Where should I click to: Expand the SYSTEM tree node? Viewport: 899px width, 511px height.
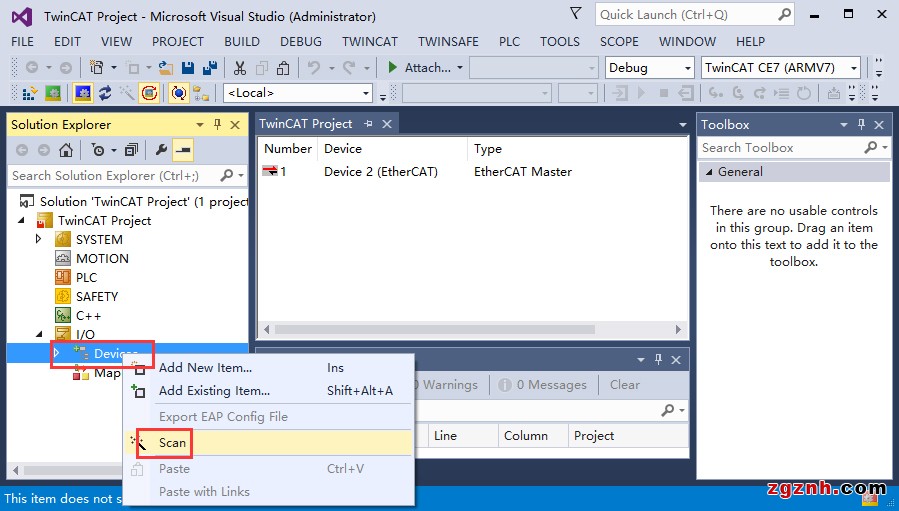(39, 240)
